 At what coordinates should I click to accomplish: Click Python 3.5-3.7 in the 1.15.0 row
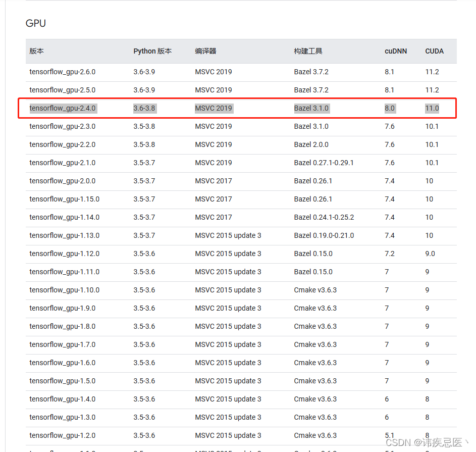point(144,199)
